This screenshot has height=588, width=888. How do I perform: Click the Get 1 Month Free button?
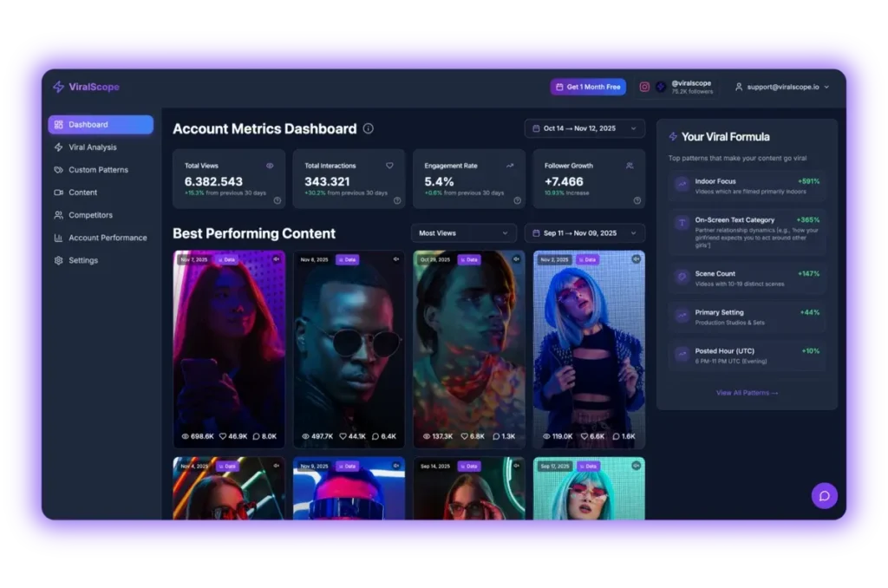[x=588, y=87]
